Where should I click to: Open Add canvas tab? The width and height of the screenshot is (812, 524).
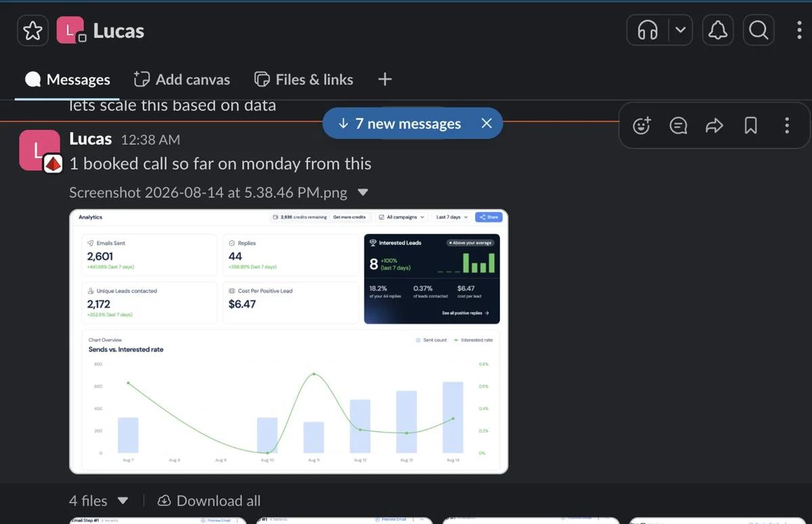[x=181, y=80]
